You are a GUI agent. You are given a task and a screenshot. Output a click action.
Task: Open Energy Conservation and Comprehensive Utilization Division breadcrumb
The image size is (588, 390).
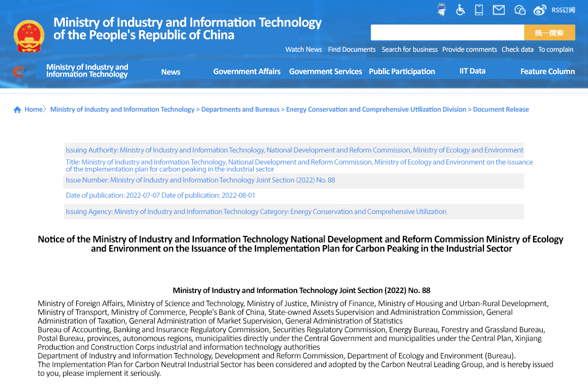coord(376,109)
